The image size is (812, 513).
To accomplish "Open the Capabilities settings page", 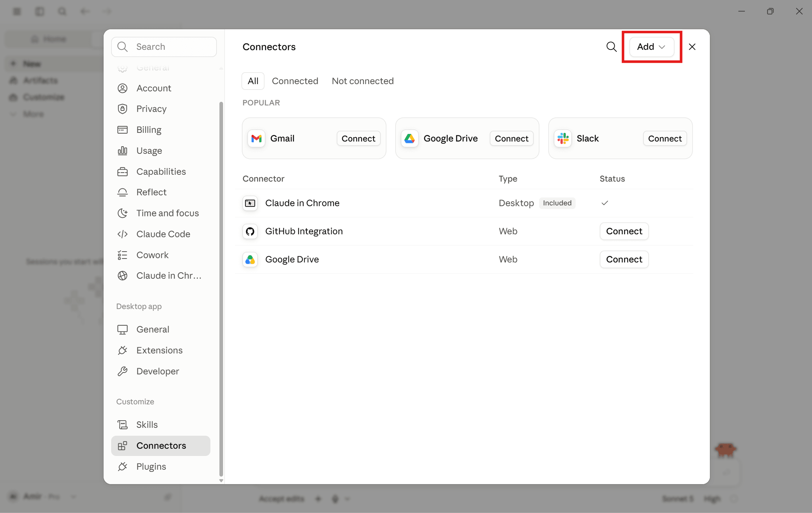I will click(161, 171).
